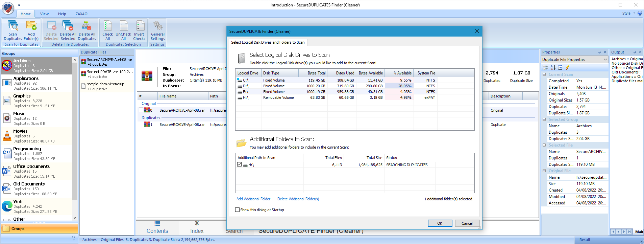
Task: Open quick access toolbar customize arrow
Action: point(19,5)
